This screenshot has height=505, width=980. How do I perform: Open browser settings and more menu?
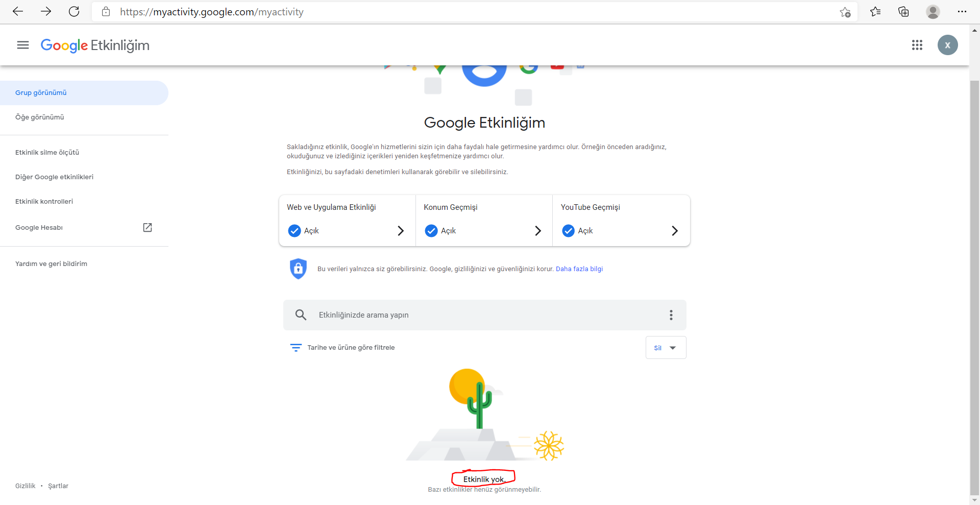(x=962, y=12)
